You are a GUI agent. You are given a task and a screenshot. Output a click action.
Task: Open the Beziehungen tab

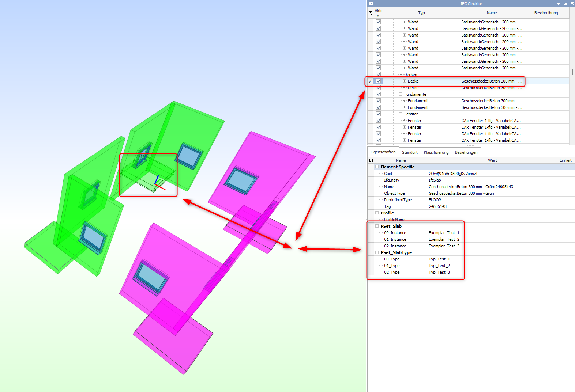(466, 152)
